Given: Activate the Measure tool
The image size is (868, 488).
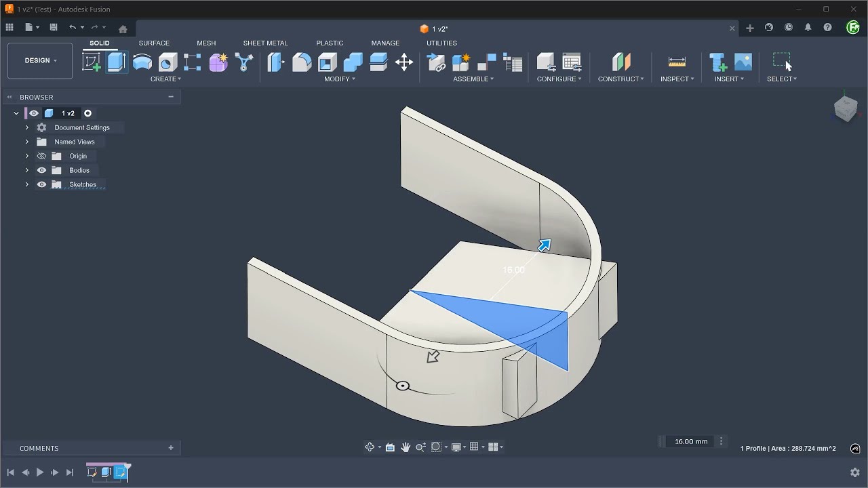Looking at the screenshot, I should (677, 62).
